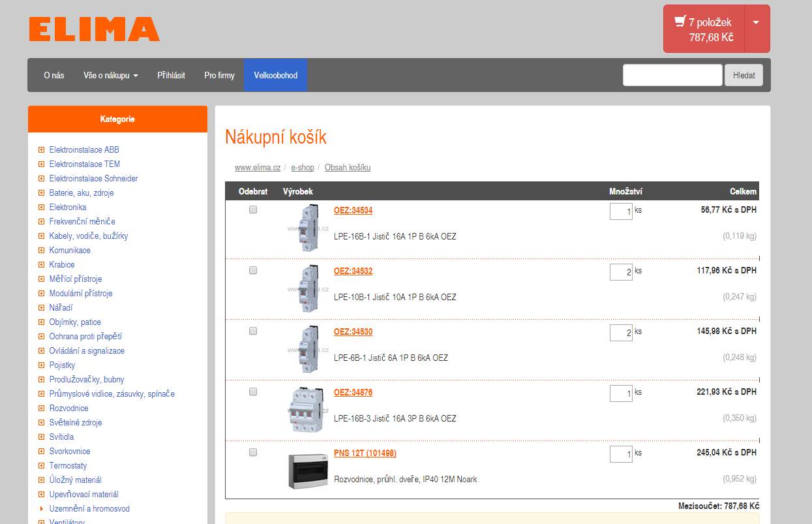Viewport: 812px width, 524px height.
Task: Expand the Ovládání a signalizace plus icon
Action: [x=42, y=350]
